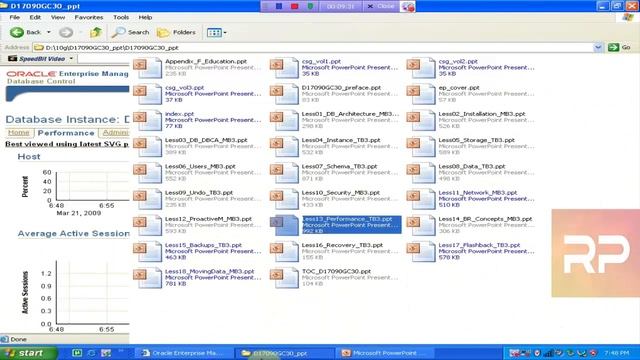Select Less02_Installation_MB3.ppt file icon
Image resolution: width=640 pixels, height=360 pixels.
(421, 120)
